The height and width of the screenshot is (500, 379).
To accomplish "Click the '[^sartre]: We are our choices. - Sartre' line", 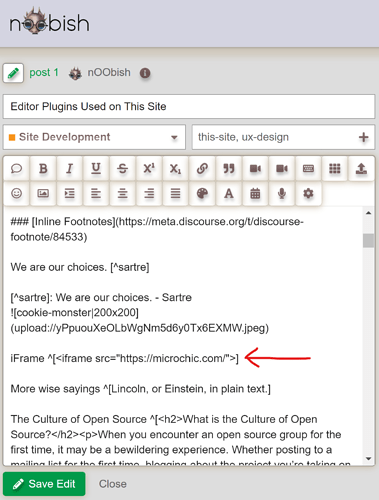I will (101, 297).
